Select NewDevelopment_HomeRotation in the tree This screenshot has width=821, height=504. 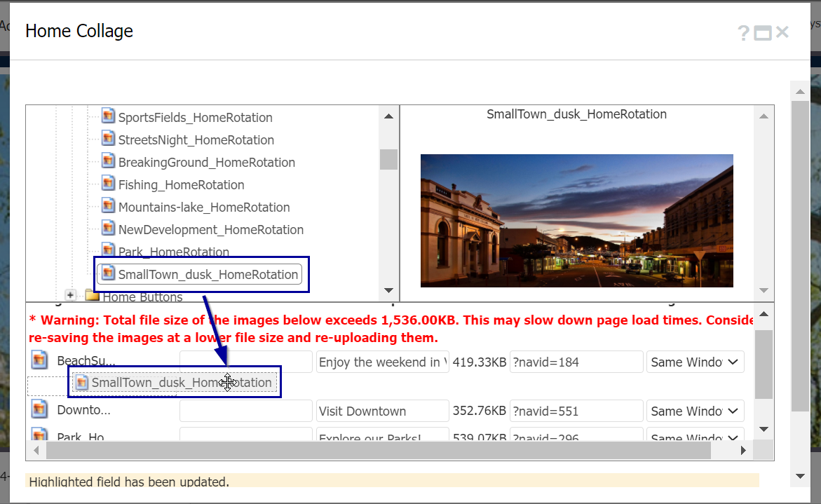coord(210,229)
